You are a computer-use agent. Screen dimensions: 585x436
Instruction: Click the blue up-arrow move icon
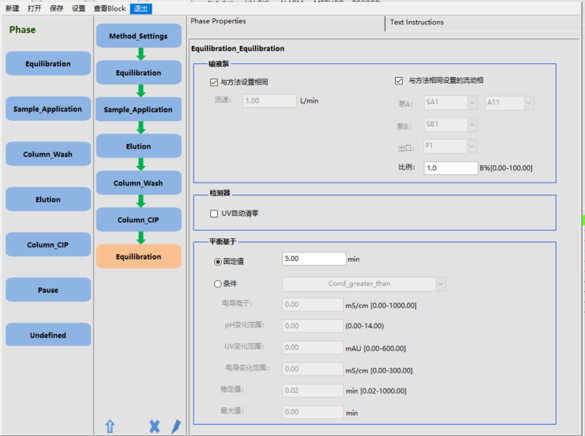(x=110, y=426)
